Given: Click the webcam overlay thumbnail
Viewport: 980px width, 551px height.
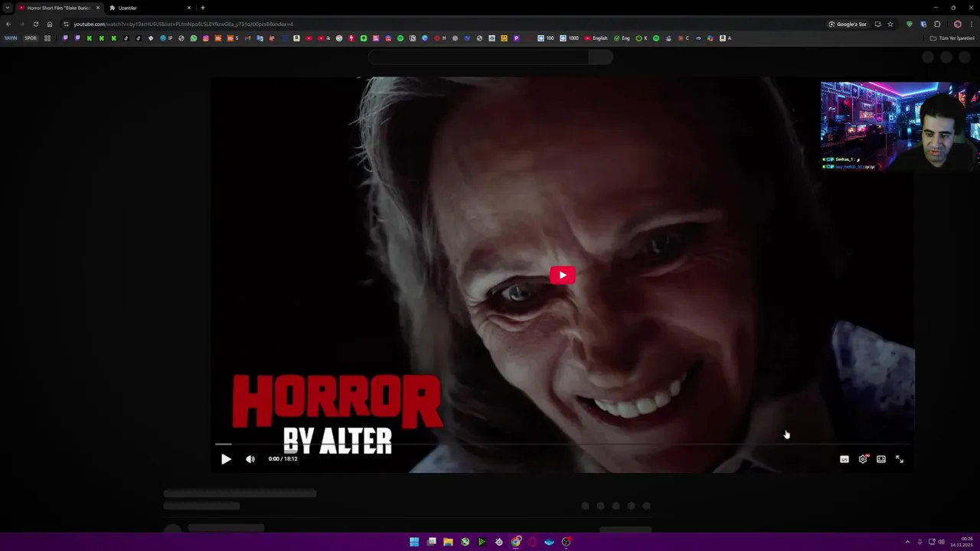Looking at the screenshot, I should click(x=900, y=126).
